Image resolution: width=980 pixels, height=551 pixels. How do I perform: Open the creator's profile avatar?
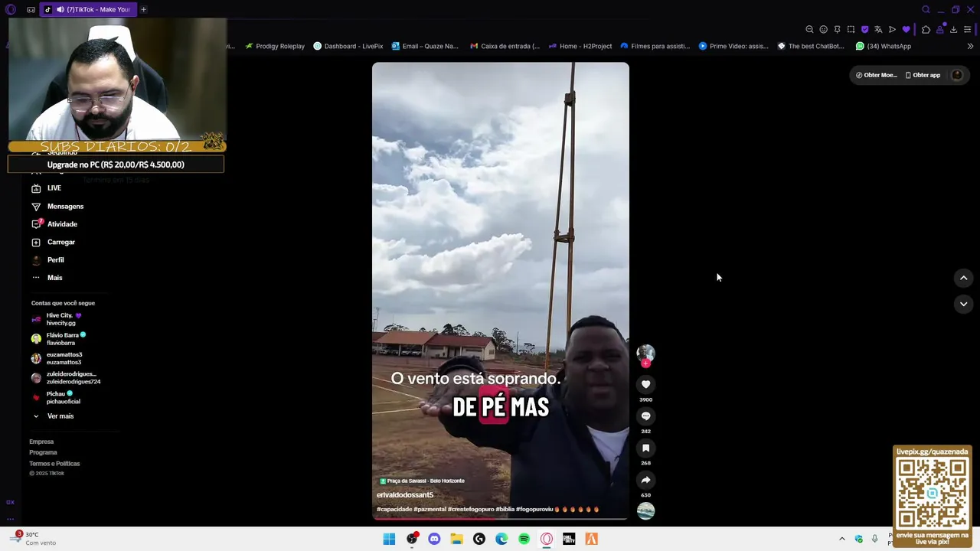tap(645, 354)
